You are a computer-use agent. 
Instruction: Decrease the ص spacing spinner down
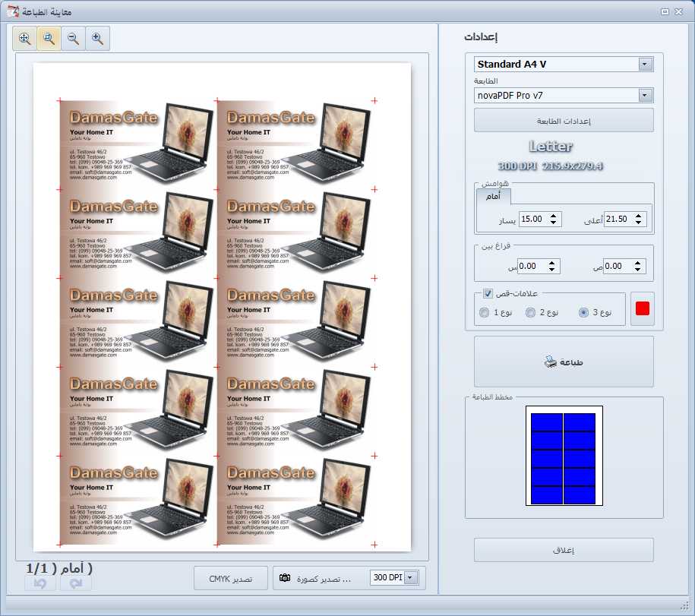point(637,269)
